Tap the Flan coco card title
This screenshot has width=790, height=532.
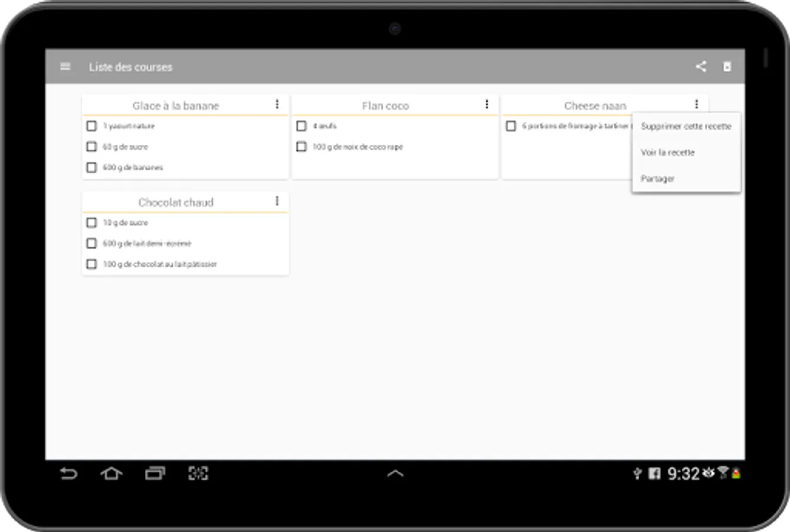tap(386, 106)
